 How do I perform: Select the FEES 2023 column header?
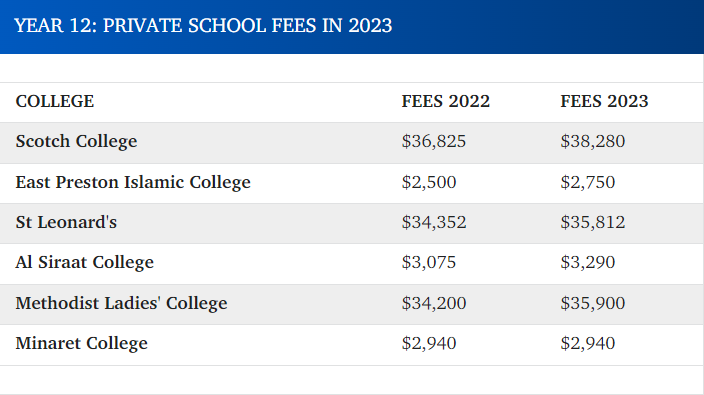click(x=604, y=101)
